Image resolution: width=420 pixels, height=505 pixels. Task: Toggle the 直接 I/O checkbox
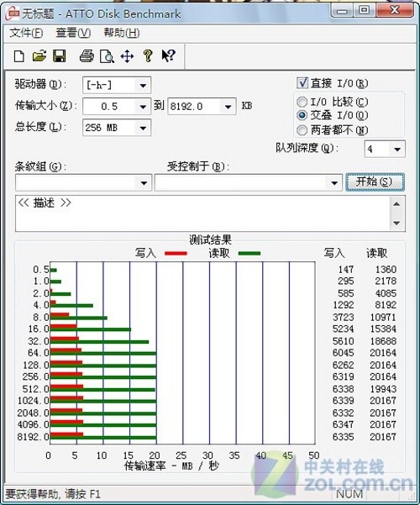tap(302, 83)
